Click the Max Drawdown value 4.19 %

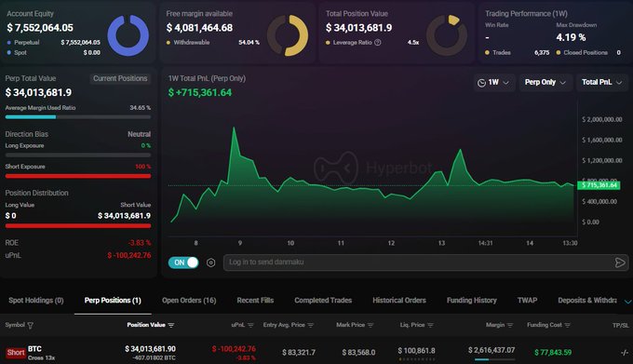571,37
